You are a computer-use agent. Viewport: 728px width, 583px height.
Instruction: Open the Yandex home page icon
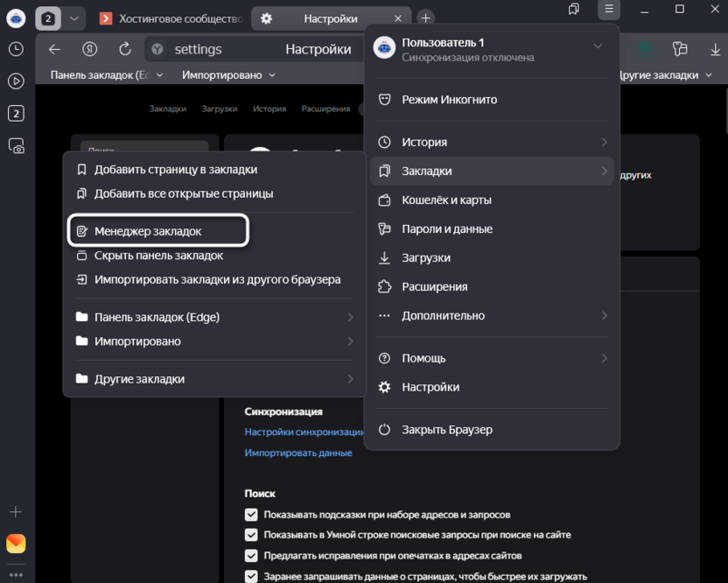pos(89,49)
